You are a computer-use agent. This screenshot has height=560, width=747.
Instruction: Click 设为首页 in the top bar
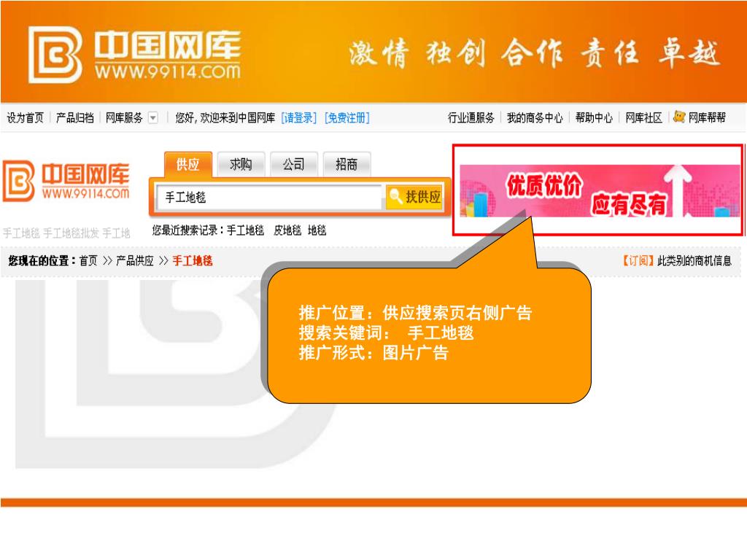(25, 117)
